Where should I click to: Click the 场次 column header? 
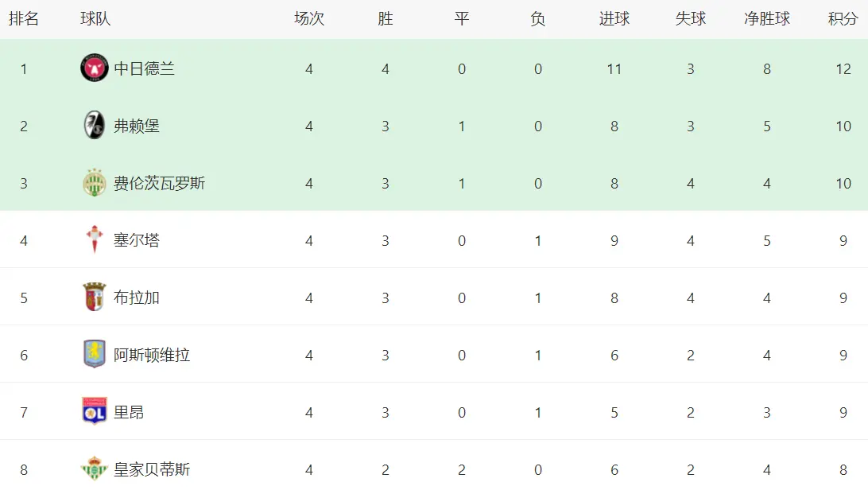coord(308,19)
